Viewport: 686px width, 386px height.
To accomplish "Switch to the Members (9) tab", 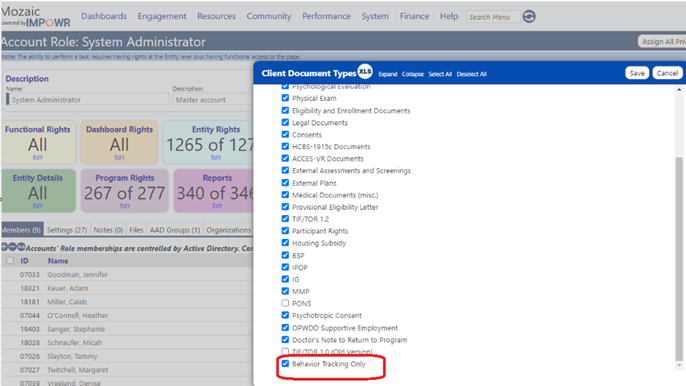I will tap(21, 230).
